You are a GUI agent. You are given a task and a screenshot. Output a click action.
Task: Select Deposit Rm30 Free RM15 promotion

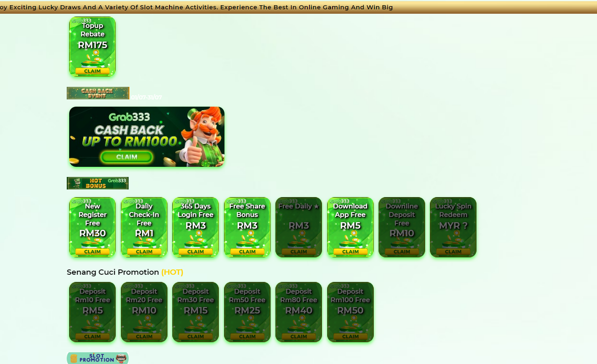click(195, 312)
